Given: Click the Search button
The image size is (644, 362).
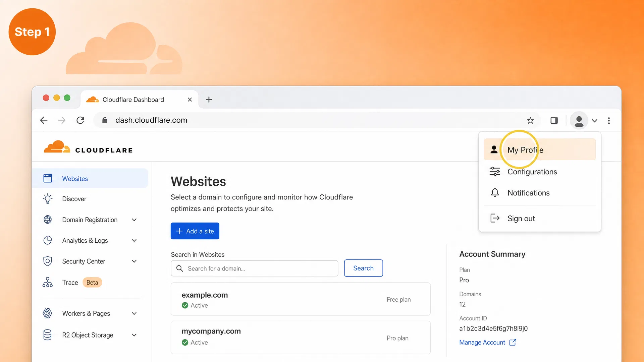Looking at the screenshot, I should click(x=363, y=268).
